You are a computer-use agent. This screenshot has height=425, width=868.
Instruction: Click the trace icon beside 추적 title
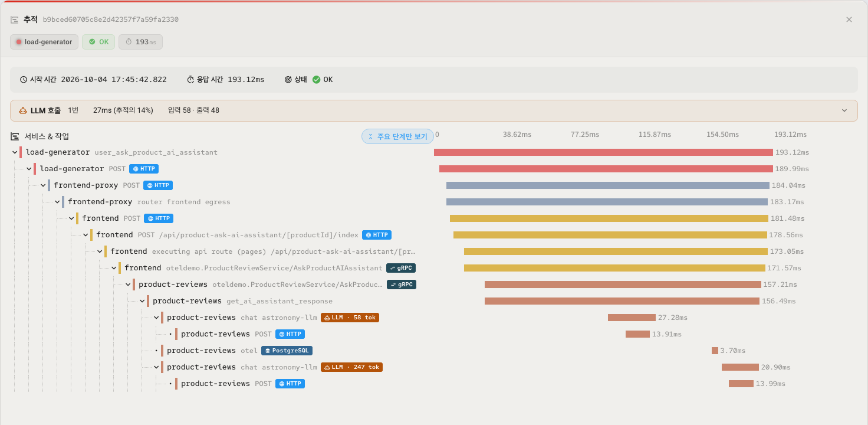(x=14, y=19)
